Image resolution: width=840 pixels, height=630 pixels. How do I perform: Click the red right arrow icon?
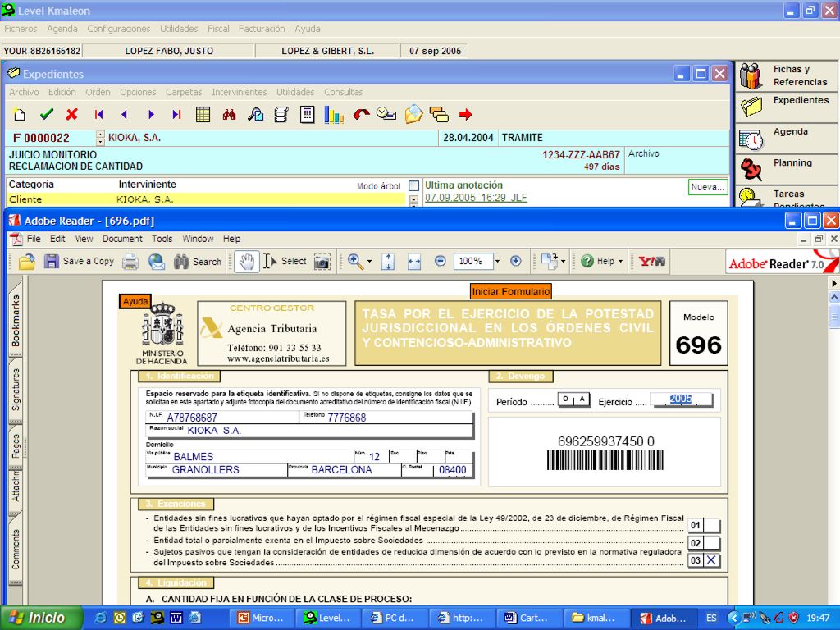tap(466, 114)
